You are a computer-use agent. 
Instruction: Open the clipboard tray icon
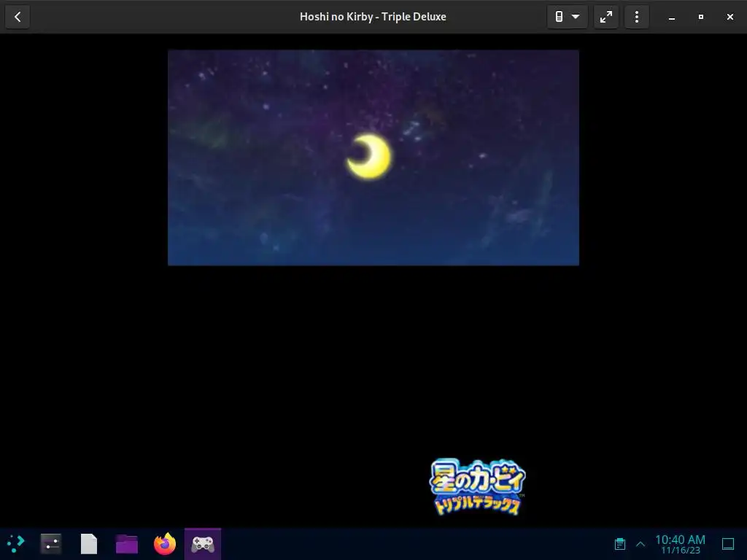[x=620, y=544]
